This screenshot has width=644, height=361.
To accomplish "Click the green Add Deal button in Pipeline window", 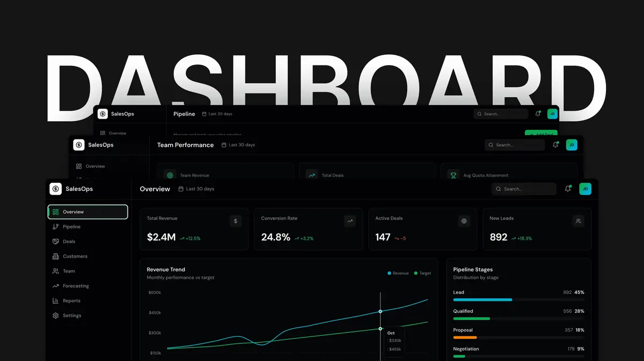I will (x=541, y=134).
